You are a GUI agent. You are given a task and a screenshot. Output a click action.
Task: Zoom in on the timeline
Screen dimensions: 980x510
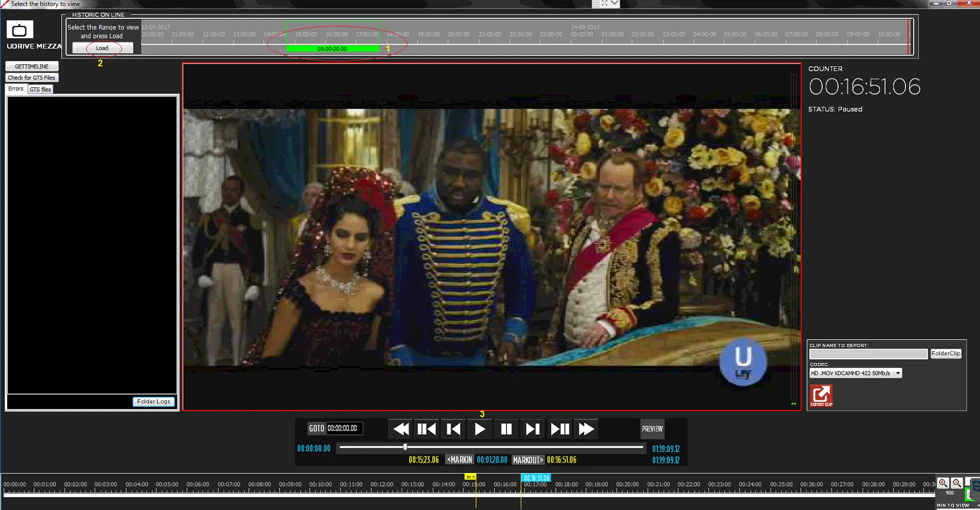943,483
